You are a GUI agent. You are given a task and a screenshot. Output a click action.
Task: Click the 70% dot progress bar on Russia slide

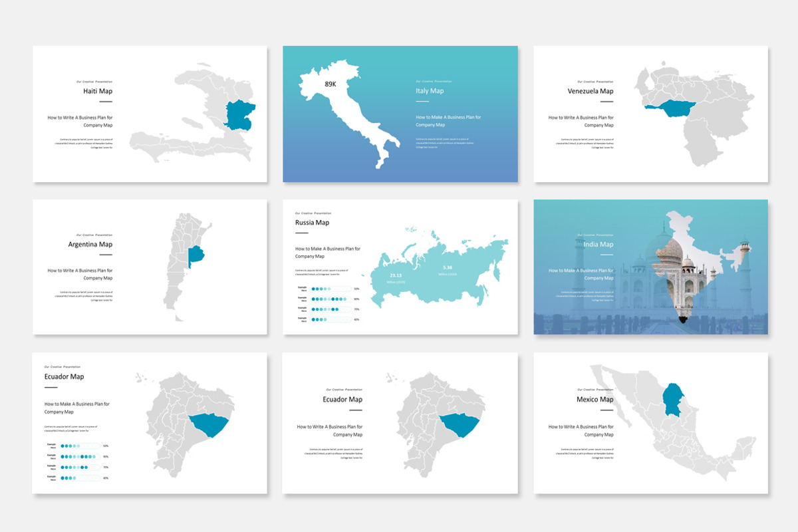pos(331,309)
